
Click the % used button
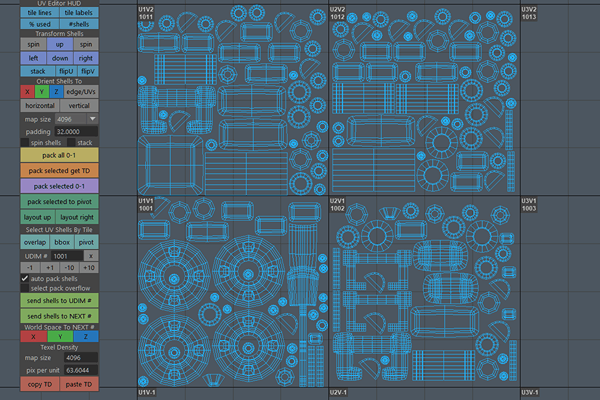point(39,23)
